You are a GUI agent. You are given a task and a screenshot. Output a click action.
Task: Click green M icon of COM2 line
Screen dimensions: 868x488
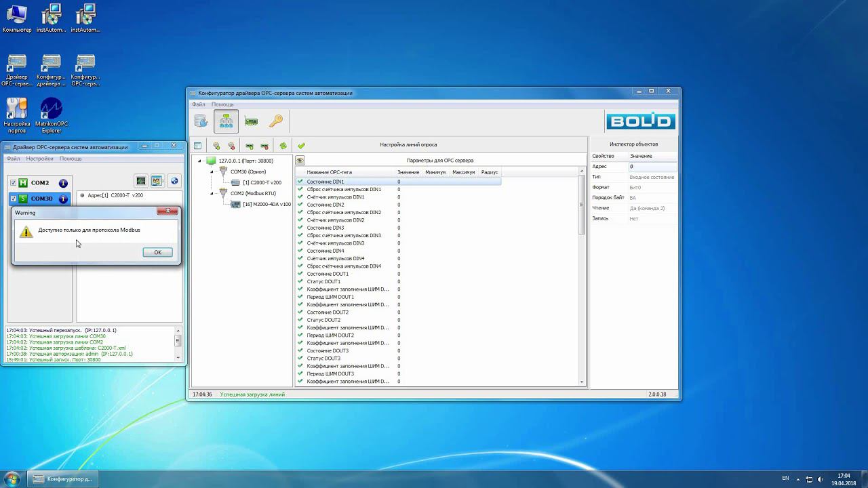23,183
